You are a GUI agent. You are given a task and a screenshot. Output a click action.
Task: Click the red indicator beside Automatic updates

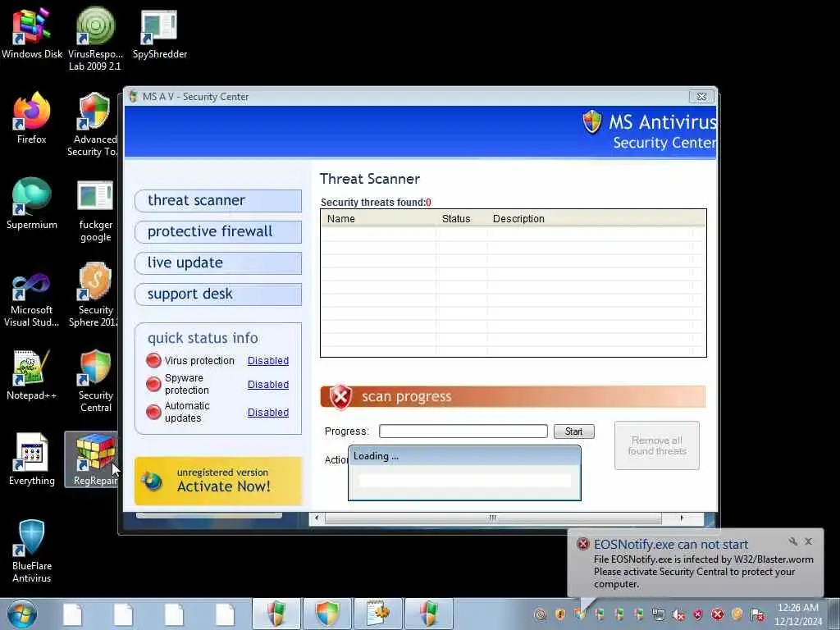[153, 412]
